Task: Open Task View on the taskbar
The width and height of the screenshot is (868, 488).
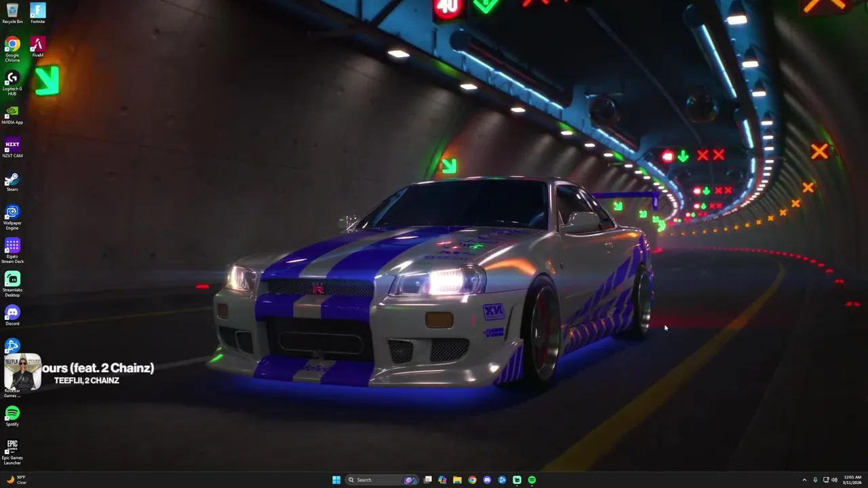Action: (427, 480)
